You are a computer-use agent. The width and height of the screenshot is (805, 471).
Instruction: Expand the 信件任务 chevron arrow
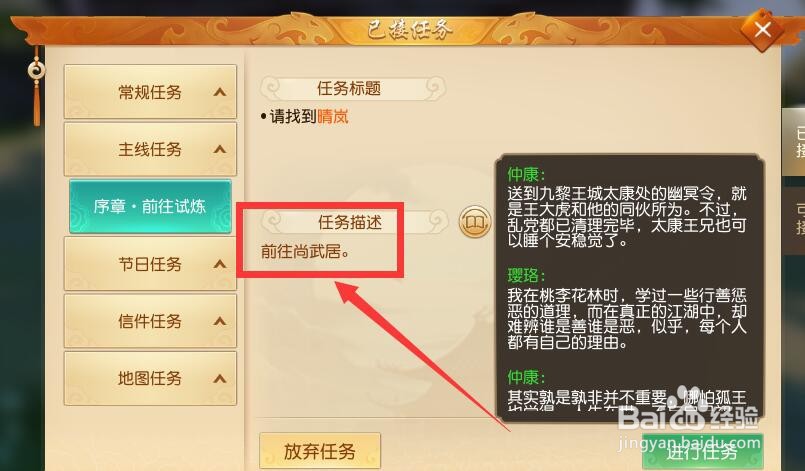click(x=220, y=321)
